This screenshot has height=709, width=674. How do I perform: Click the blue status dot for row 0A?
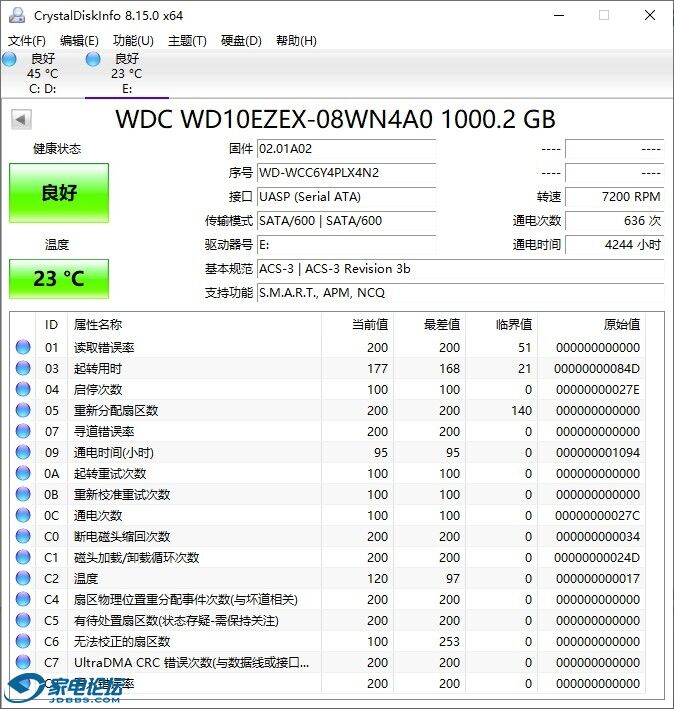tap(23, 473)
